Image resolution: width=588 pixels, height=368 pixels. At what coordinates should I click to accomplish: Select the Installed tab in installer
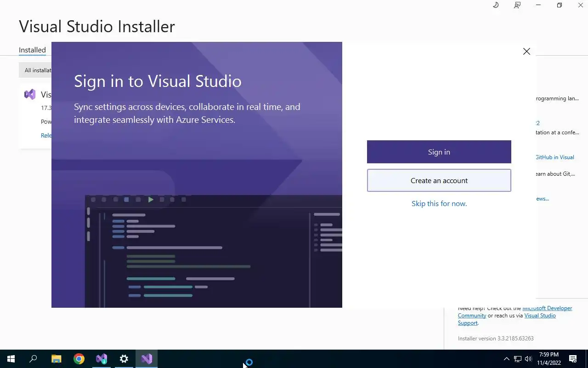point(32,50)
